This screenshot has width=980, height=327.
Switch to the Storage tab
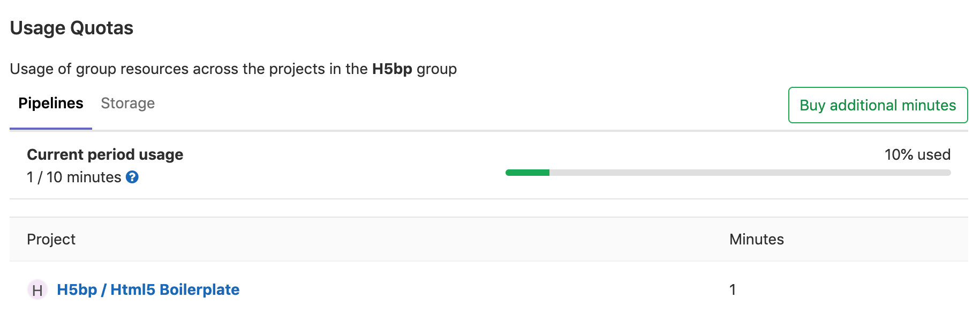[128, 103]
